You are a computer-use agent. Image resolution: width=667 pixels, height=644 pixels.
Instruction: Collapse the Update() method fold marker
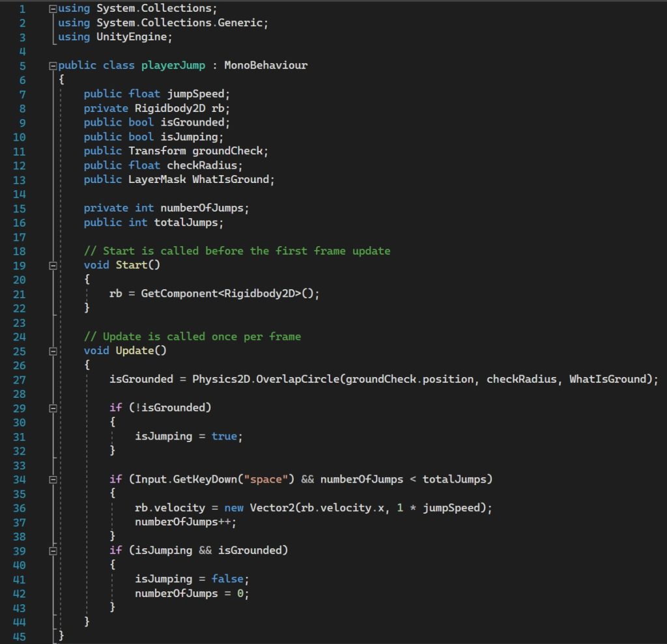53,351
